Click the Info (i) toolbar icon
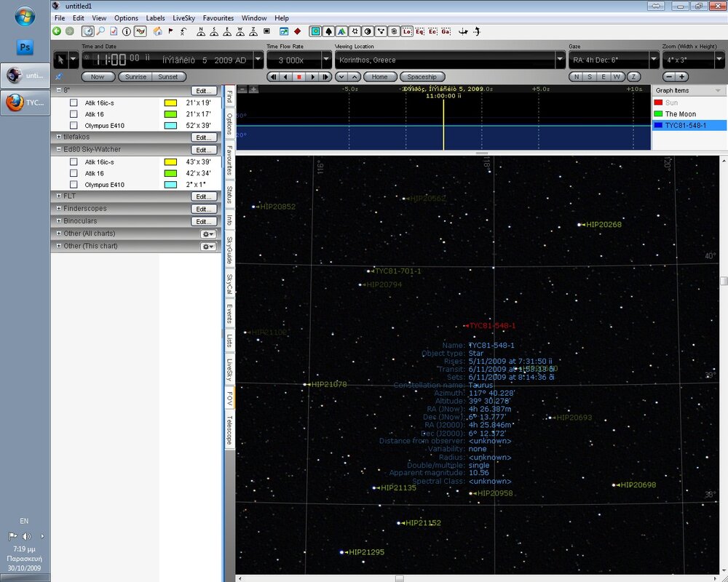Image resolution: width=728 pixels, height=582 pixels. (127, 31)
